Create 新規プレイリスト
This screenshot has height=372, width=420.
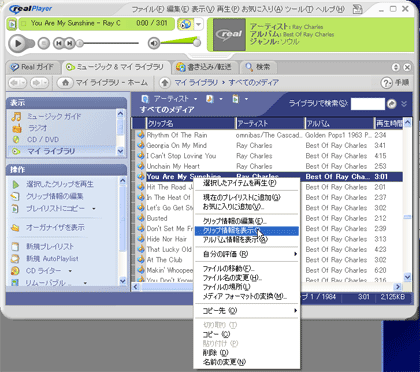pos(49,247)
